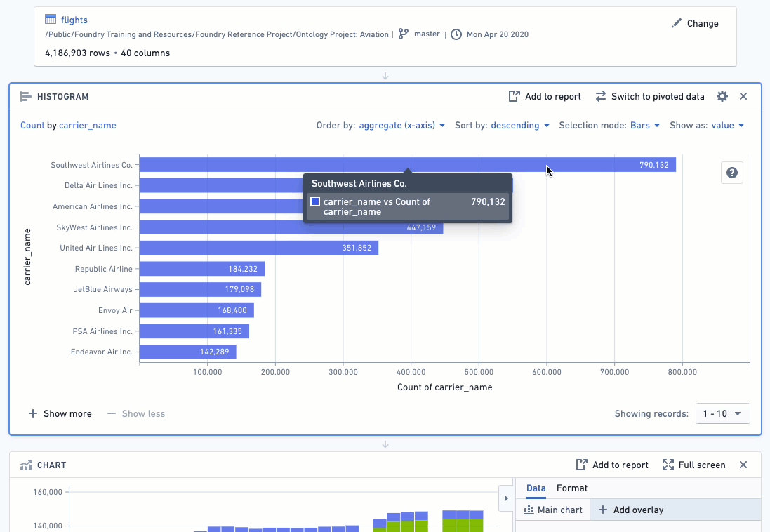Open the histogram settings gear

click(722, 96)
